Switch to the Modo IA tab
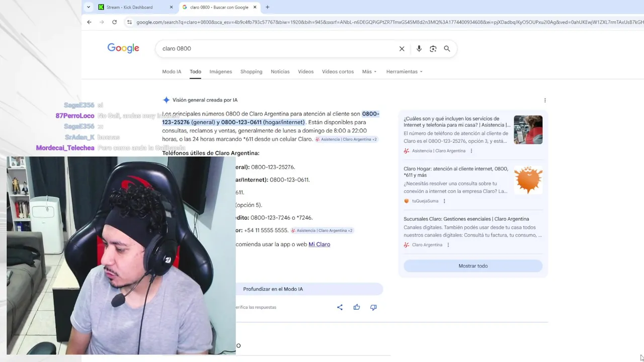This screenshot has width=644, height=362. (172, 71)
